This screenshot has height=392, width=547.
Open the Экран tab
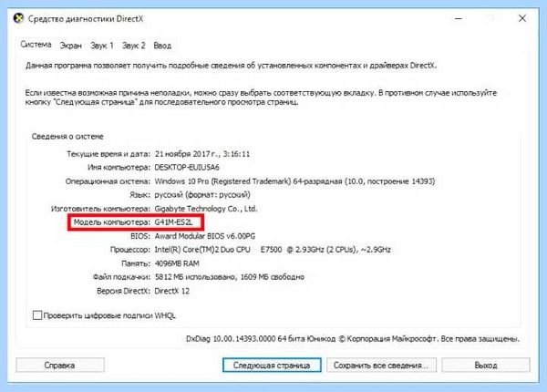click(71, 46)
